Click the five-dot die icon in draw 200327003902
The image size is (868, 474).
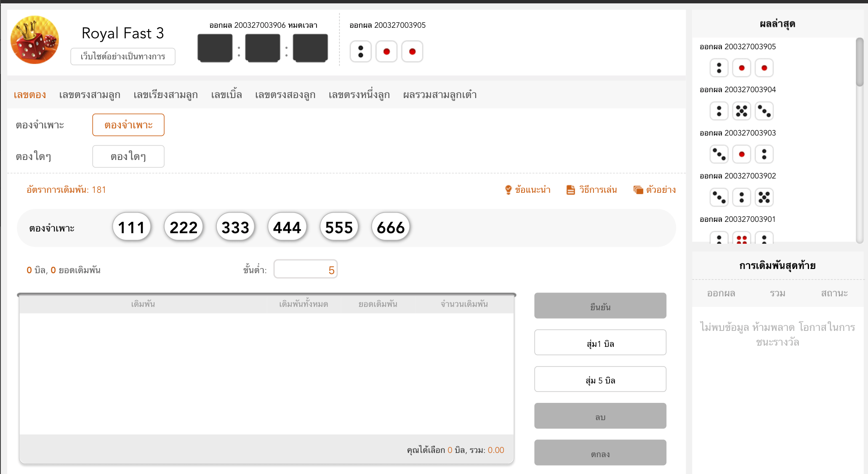click(x=764, y=197)
